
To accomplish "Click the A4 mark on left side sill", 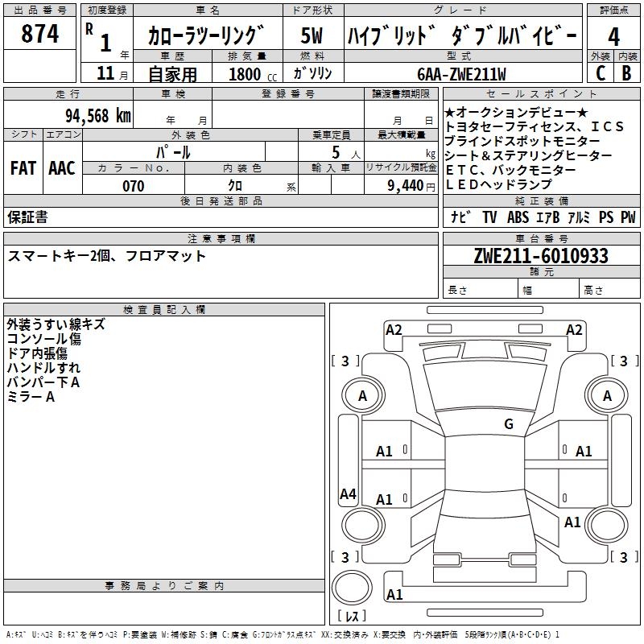I will click(348, 493).
